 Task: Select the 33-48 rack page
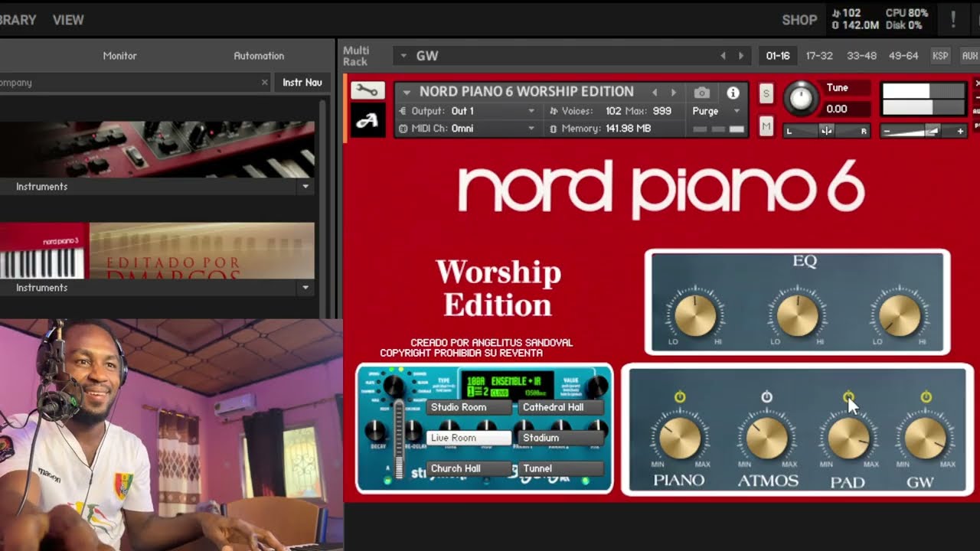tap(861, 56)
